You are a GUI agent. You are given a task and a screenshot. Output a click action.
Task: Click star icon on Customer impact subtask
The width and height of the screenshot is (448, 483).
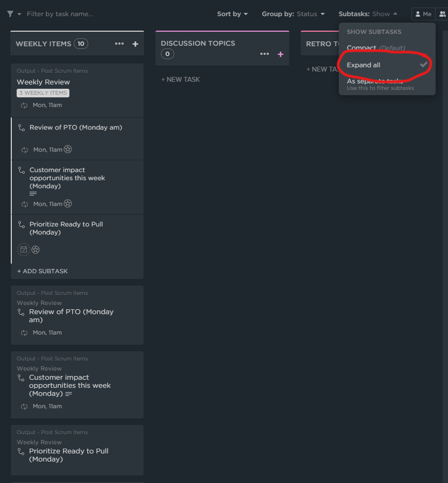coord(68,204)
